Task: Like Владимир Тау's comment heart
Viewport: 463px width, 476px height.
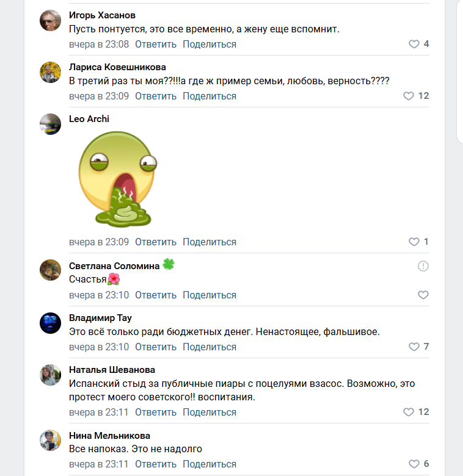Action: [x=414, y=347]
